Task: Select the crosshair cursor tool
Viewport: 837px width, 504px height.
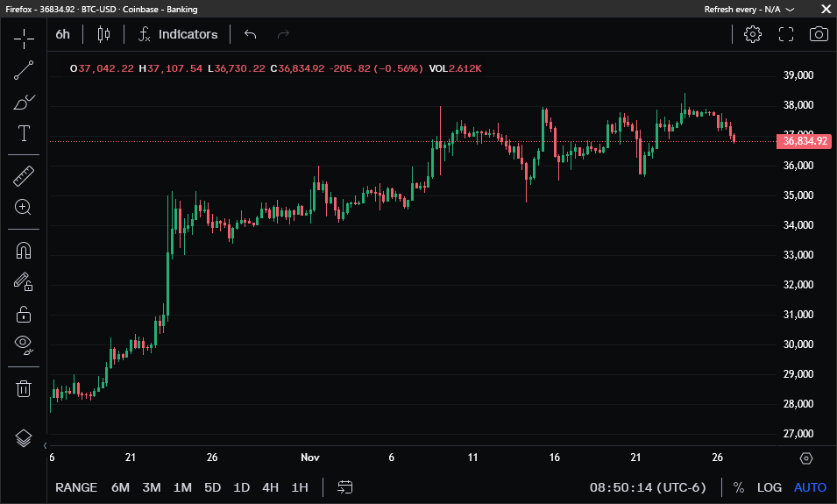Action: (x=24, y=39)
